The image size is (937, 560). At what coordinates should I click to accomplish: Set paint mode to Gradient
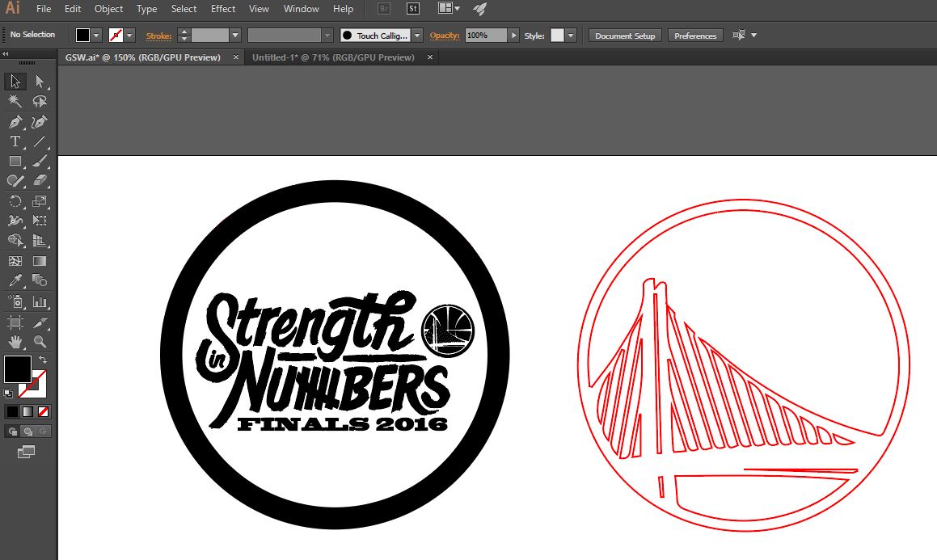tap(27, 411)
